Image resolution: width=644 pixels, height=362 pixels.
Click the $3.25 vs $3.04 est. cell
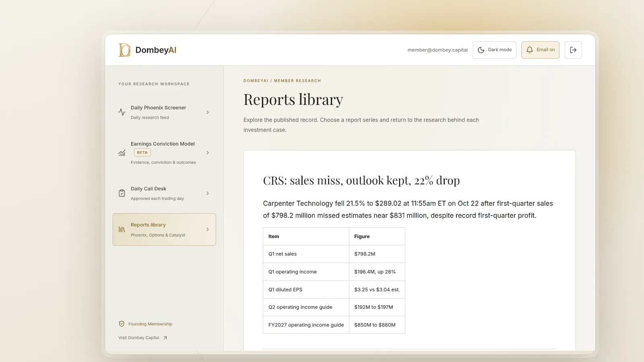[377, 290]
